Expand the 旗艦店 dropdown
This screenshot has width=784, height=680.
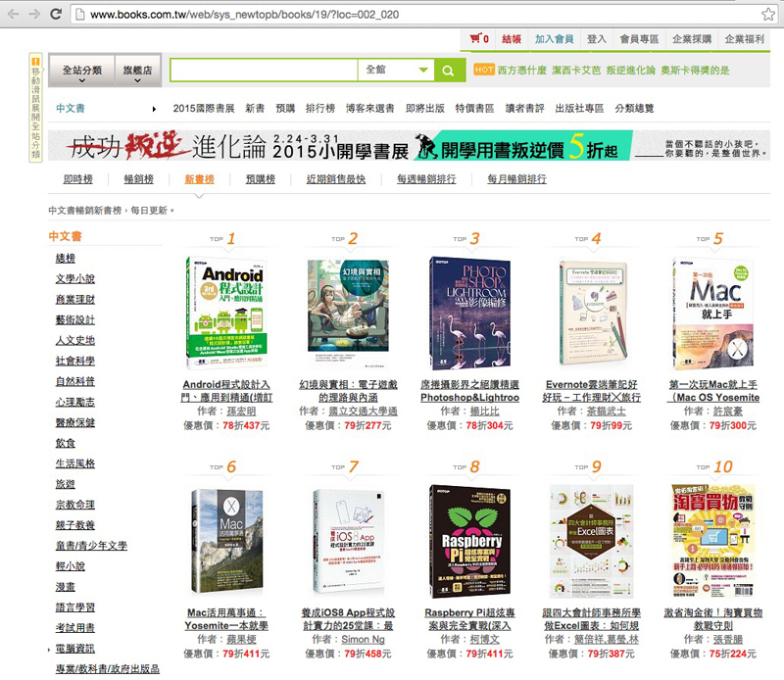tap(137, 71)
